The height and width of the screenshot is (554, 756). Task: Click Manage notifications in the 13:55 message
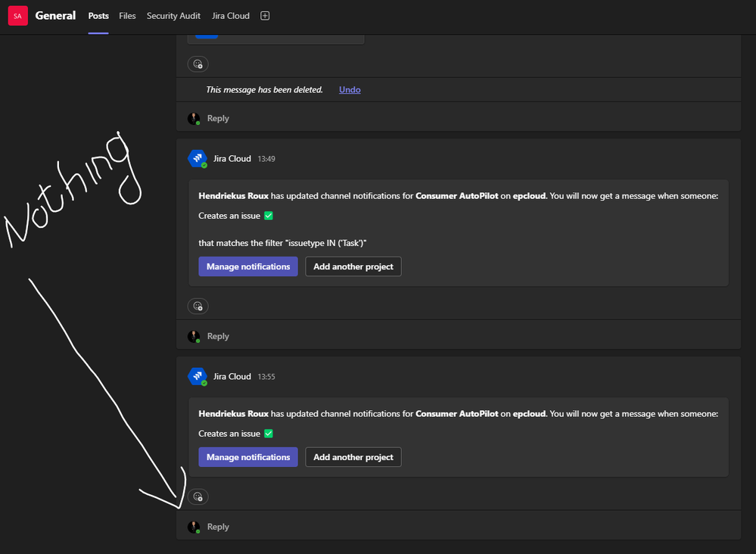coord(248,457)
